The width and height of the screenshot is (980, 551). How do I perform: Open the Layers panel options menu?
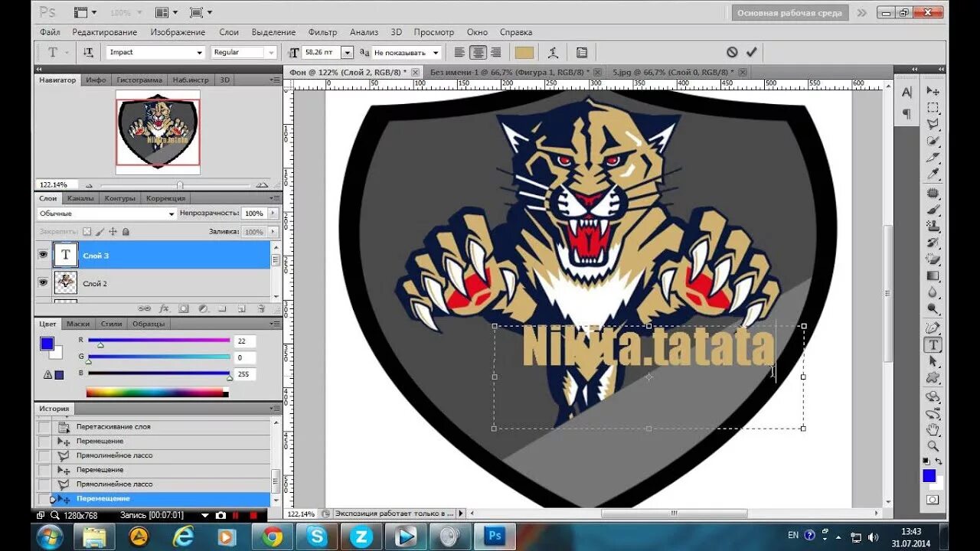(x=276, y=197)
